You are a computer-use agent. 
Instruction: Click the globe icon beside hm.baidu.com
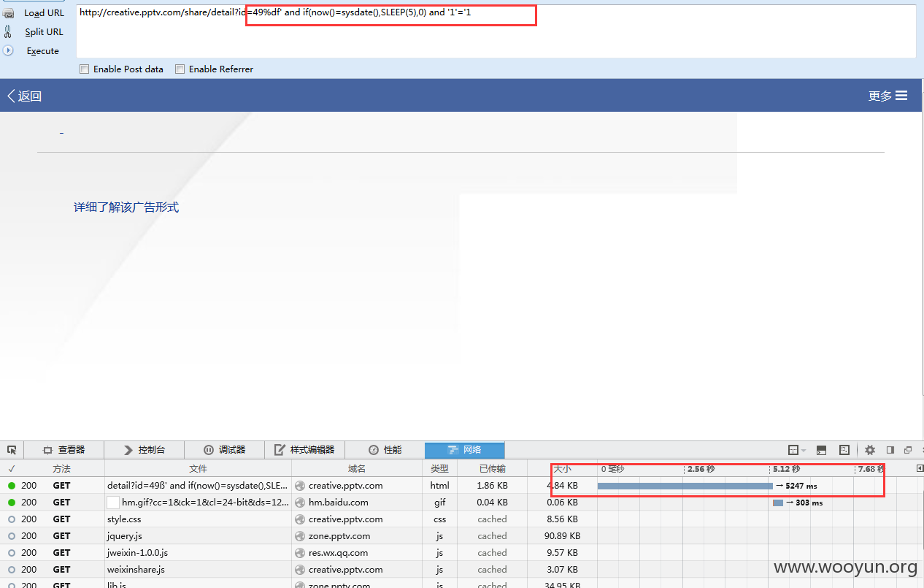coord(300,503)
